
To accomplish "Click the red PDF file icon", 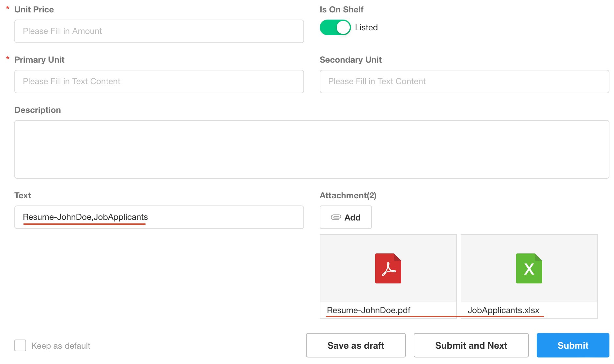I will coord(388,268).
